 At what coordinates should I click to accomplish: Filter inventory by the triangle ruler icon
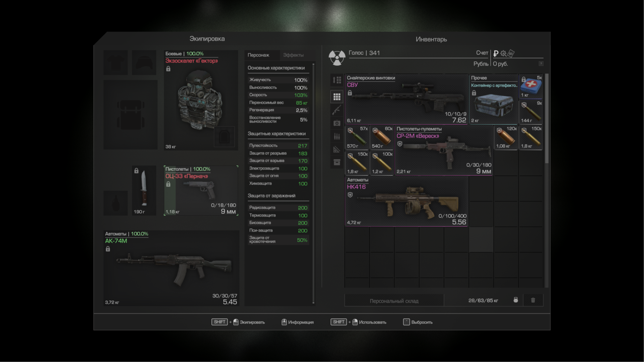click(337, 149)
